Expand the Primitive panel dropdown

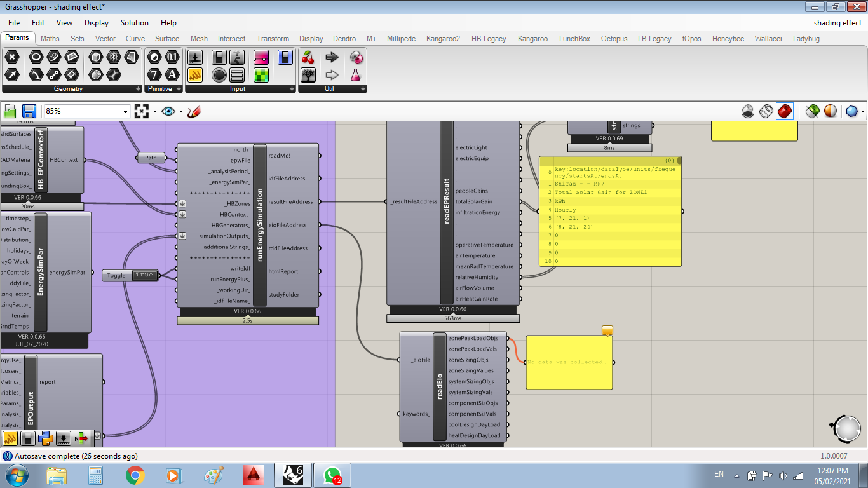pos(179,89)
